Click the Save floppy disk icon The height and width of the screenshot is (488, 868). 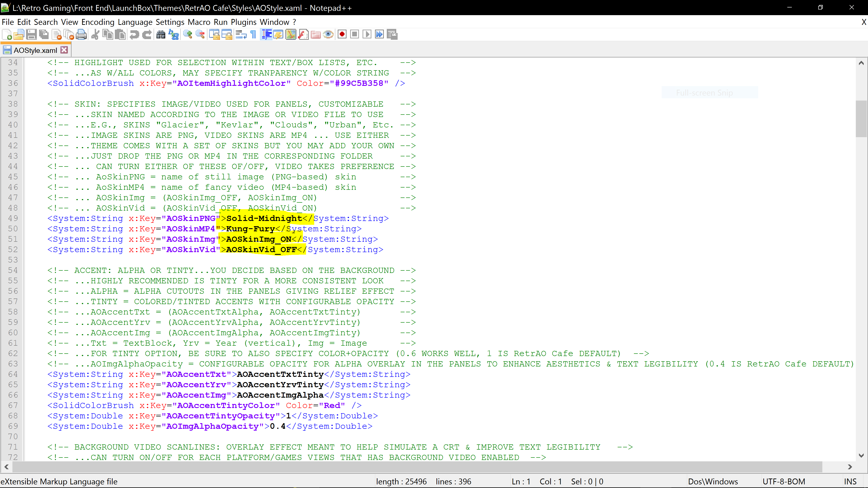coord(31,34)
